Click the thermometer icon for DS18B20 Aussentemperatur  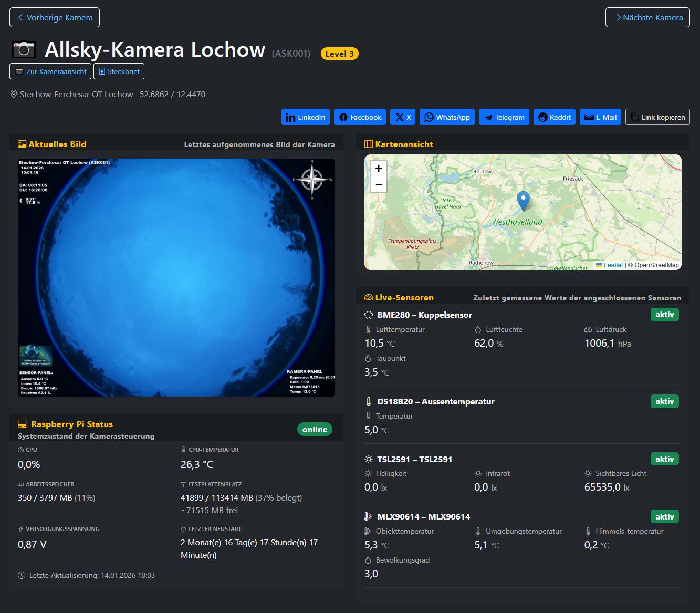pos(368,401)
